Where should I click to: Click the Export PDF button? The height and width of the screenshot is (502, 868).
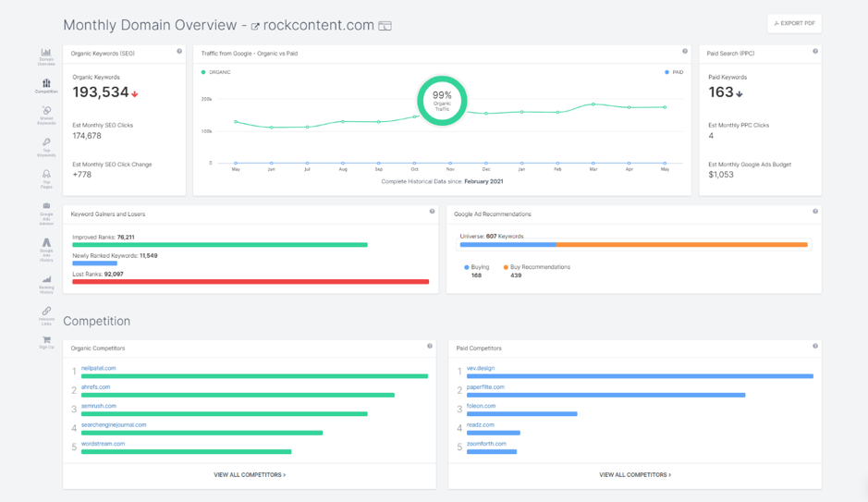pyautogui.click(x=794, y=23)
